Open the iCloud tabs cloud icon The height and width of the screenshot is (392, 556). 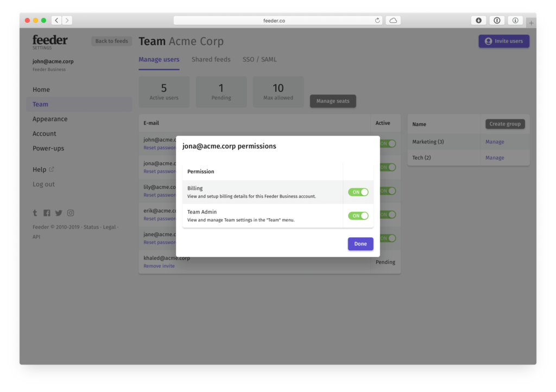click(393, 21)
